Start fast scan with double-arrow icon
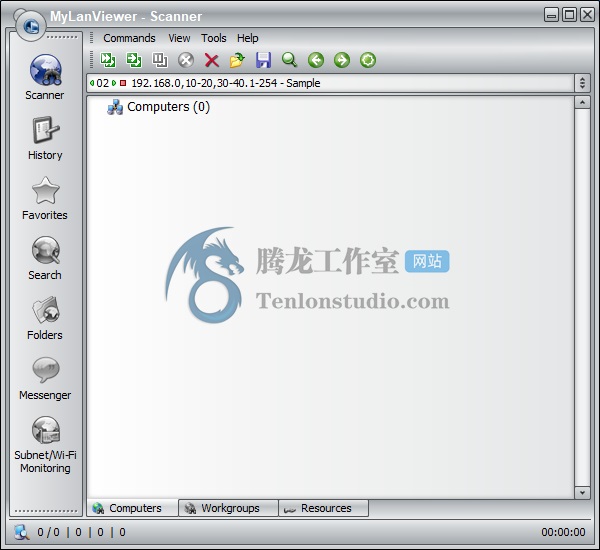 click(x=108, y=60)
